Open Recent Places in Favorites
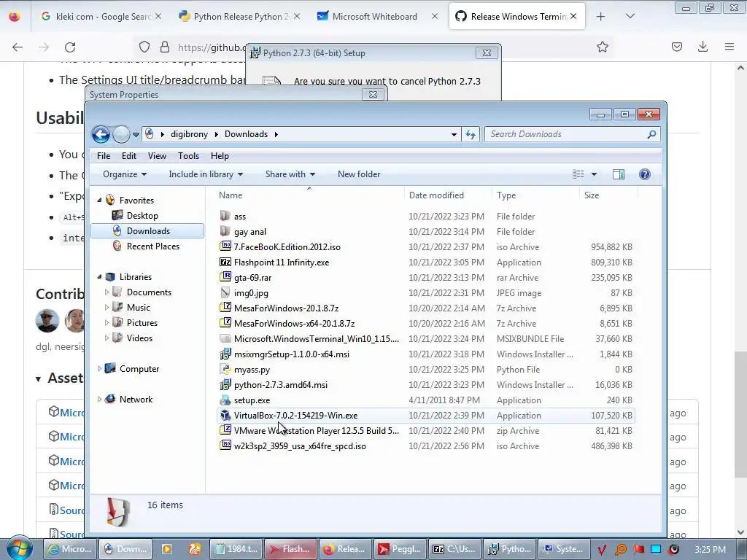The image size is (747, 560). [x=153, y=246]
